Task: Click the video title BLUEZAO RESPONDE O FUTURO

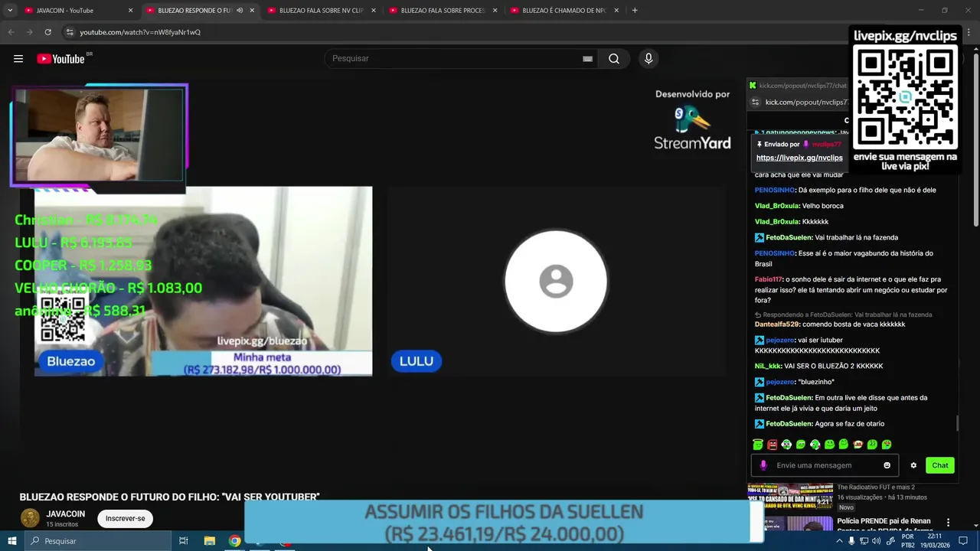Action: pos(169,497)
